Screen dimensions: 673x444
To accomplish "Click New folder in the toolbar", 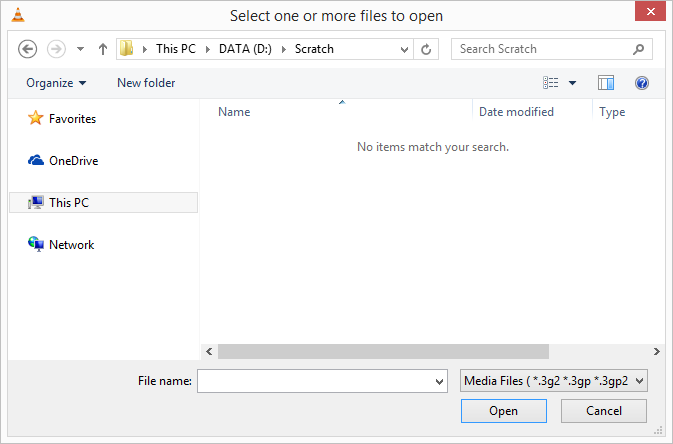I will pos(146,83).
